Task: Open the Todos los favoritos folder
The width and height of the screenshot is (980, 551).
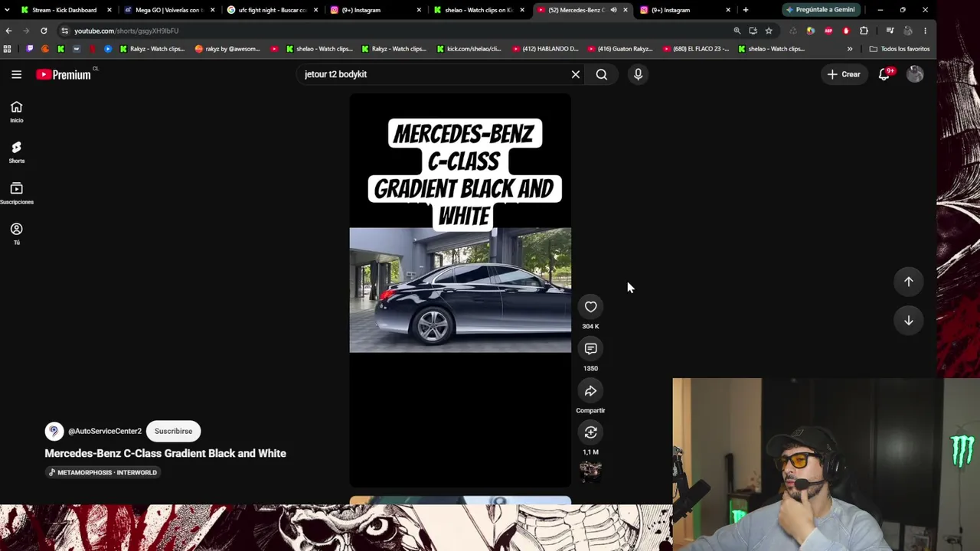Action: coord(900,49)
